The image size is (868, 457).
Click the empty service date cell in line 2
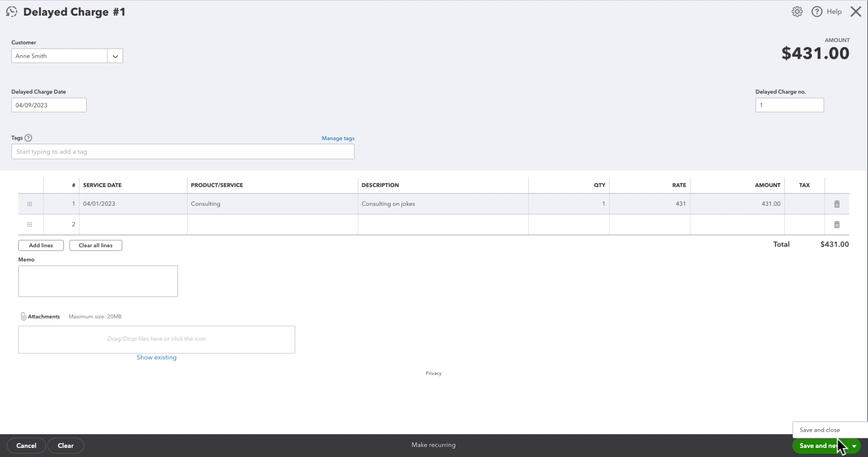tap(133, 224)
